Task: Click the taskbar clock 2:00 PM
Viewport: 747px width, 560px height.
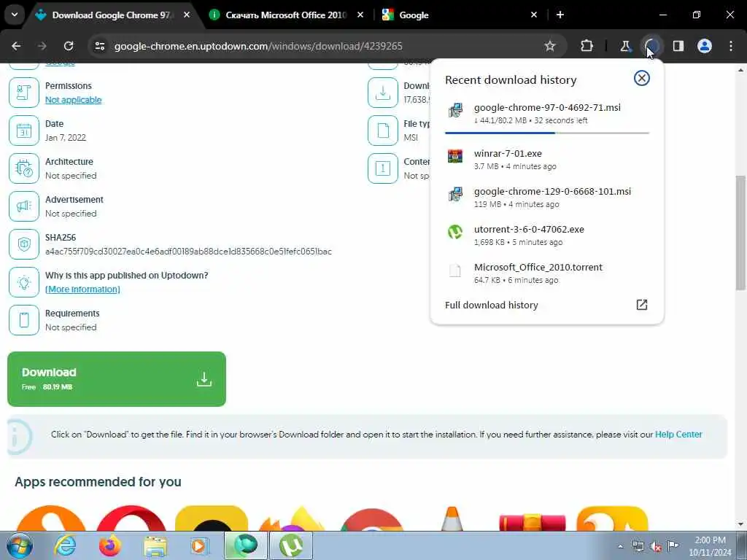Action: point(710,546)
